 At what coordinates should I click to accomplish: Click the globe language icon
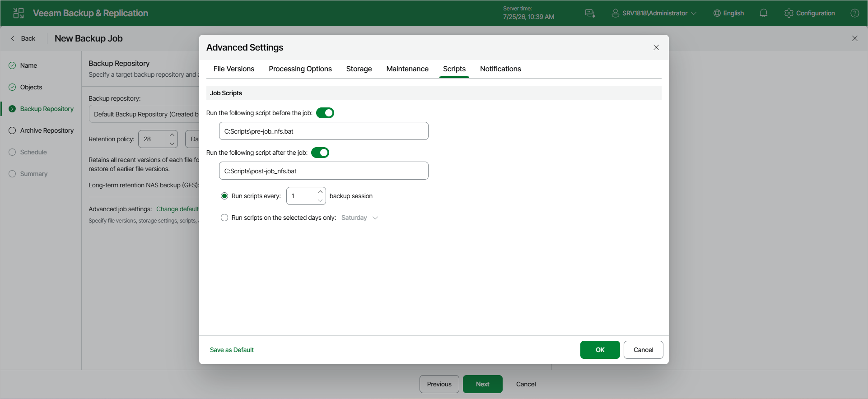(717, 13)
